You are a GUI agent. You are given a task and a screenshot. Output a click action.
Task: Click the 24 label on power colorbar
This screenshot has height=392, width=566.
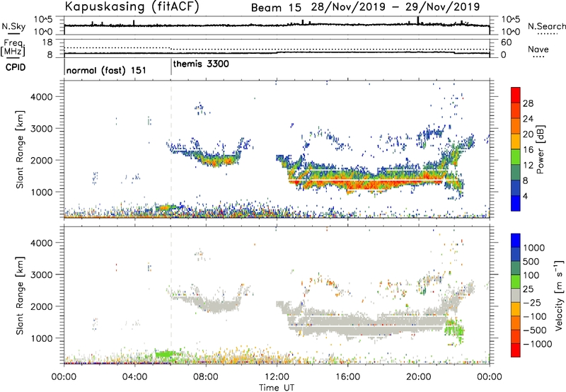528,119
